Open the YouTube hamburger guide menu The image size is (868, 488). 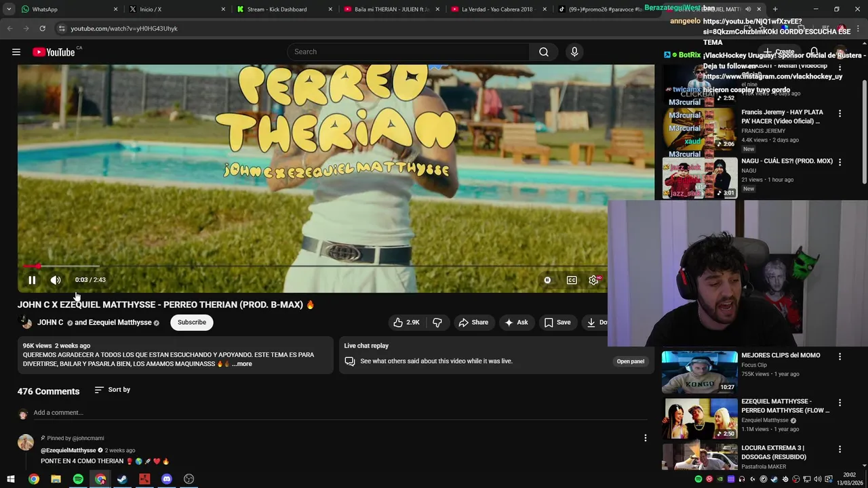tap(16, 52)
